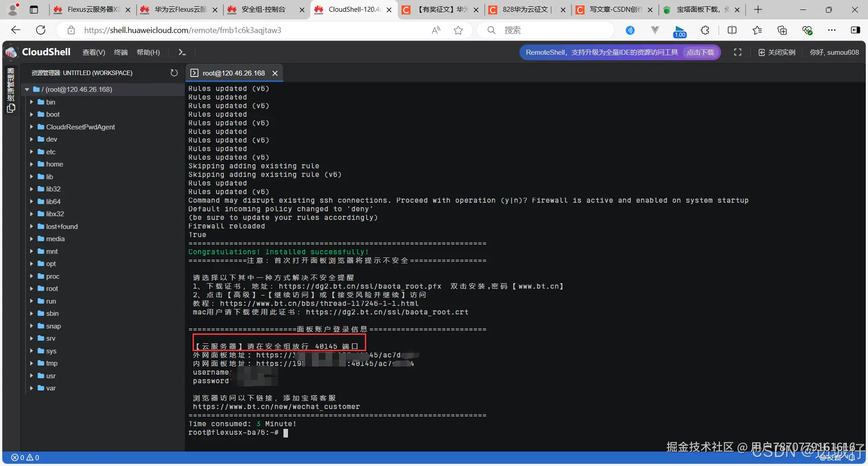Click the RemoteShell upgrade banner text
Screen dimensions: 868x466
(x=602, y=52)
